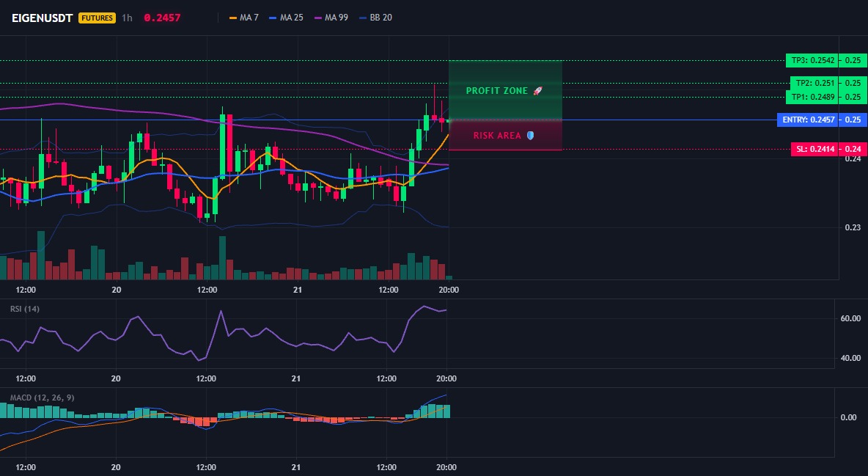Select the SL: 0.2414 stop-loss tag

click(x=815, y=149)
